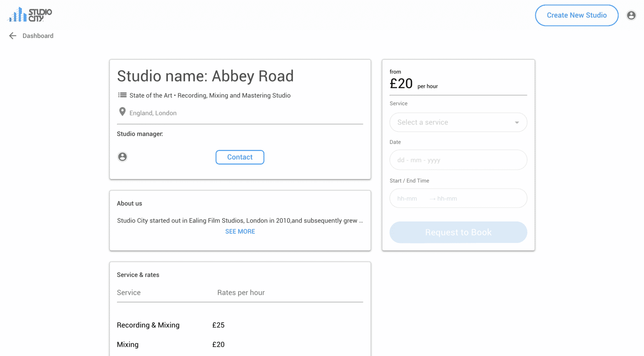Contact the studio manager
644x356 pixels.
(240, 157)
